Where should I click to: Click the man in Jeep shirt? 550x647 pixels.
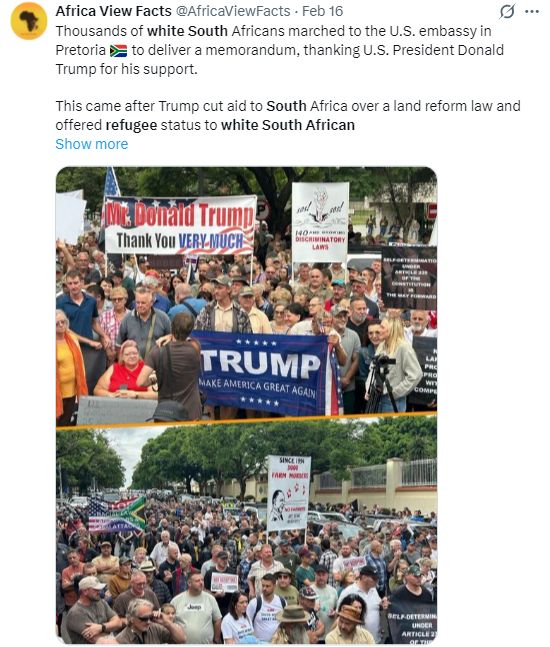click(196, 609)
